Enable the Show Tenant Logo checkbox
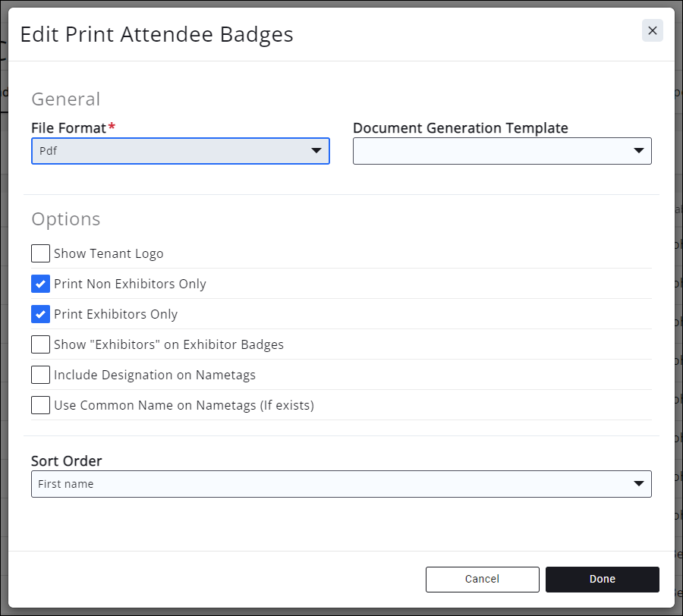The height and width of the screenshot is (616, 683). 41,253
